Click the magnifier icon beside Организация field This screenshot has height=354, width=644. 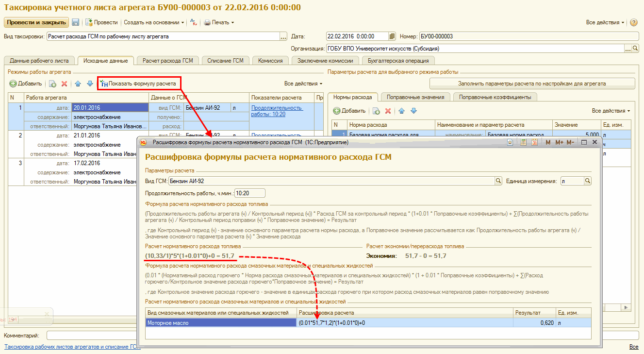click(635, 49)
